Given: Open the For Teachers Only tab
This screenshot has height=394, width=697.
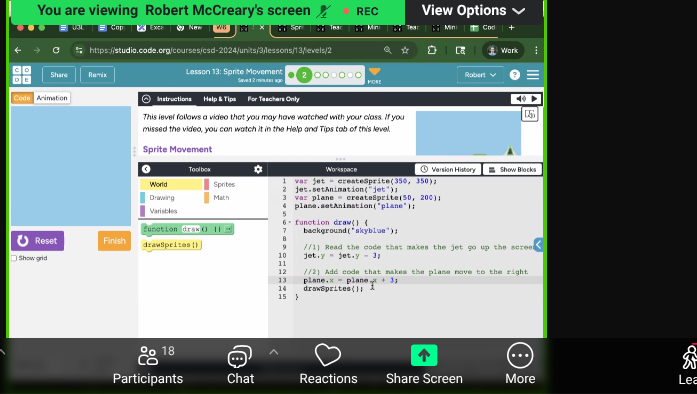Looking at the screenshot, I should pyautogui.click(x=273, y=99).
